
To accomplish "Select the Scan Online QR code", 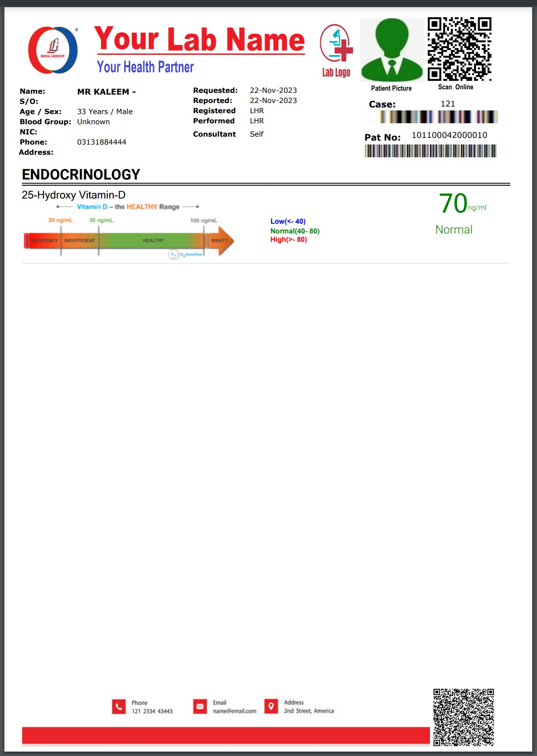I will (x=460, y=49).
